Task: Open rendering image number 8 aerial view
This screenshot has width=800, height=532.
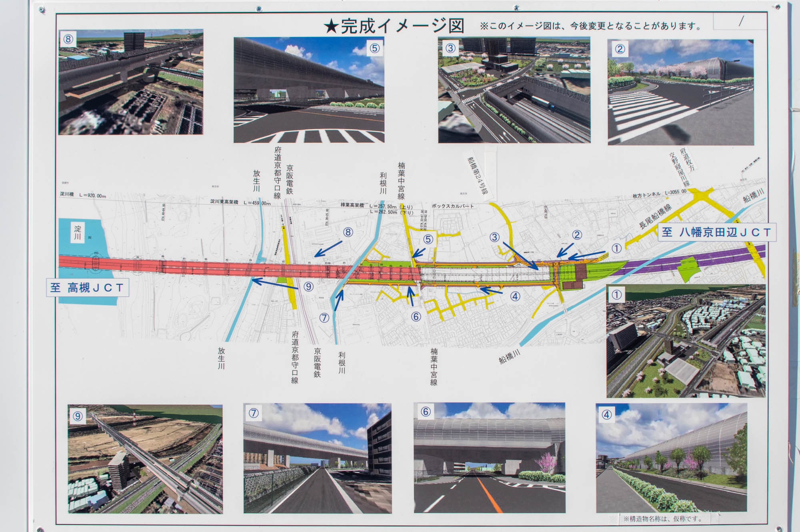Action: [131, 82]
